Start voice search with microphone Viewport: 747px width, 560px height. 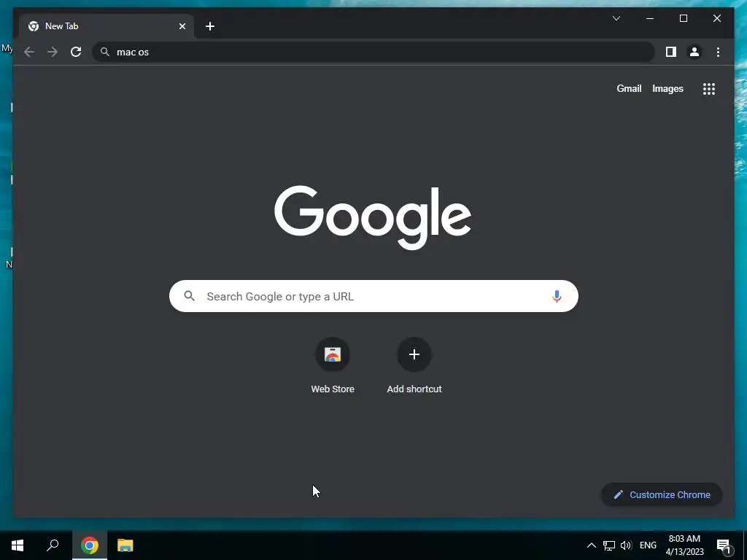557,296
